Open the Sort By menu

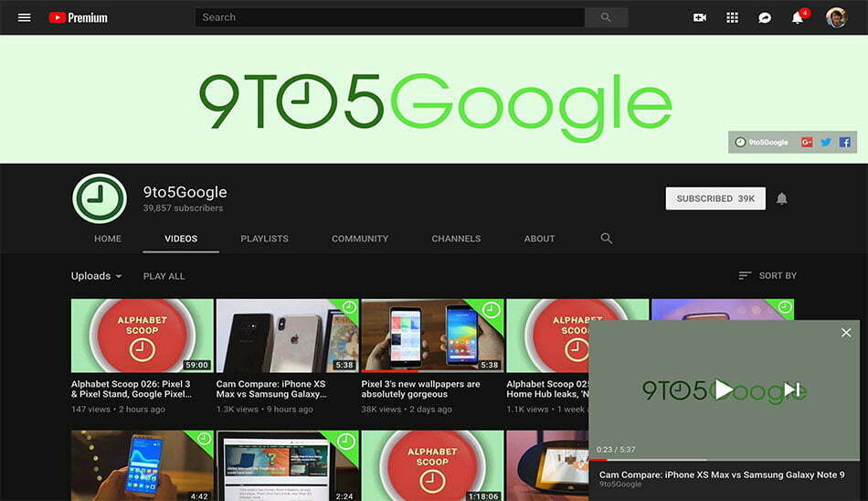[767, 275]
